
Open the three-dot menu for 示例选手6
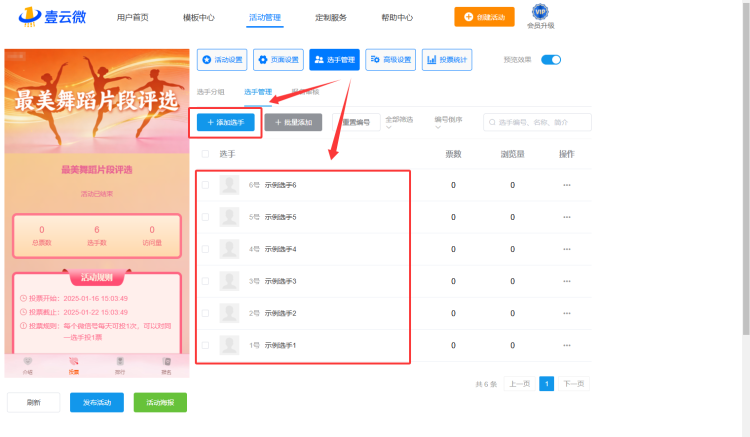pyautogui.click(x=567, y=185)
